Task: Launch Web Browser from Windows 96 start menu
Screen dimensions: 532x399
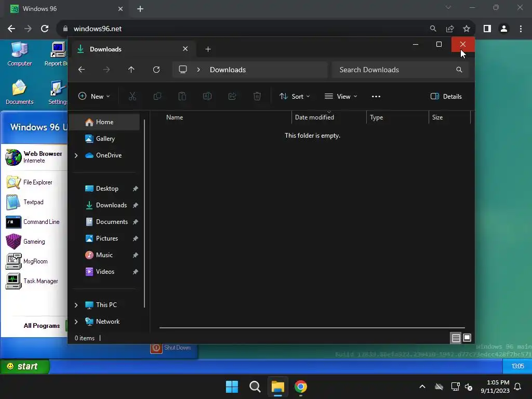Action: point(34,157)
